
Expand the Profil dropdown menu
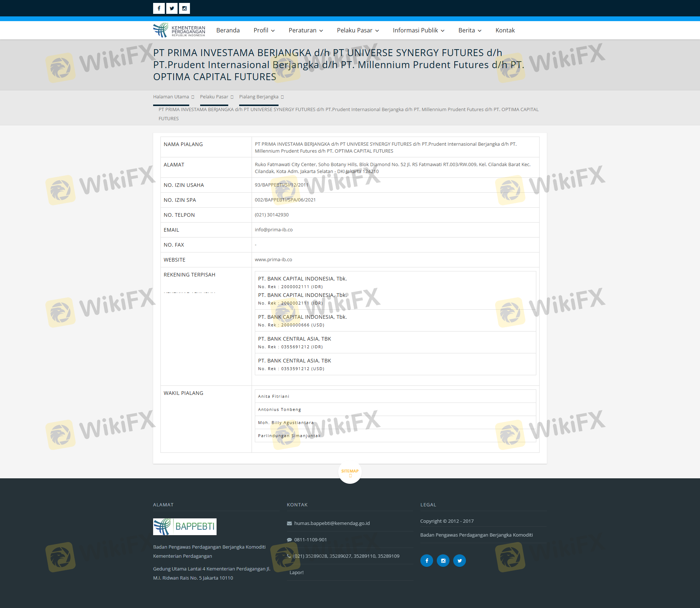pyautogui.click(x=264, y=30)
